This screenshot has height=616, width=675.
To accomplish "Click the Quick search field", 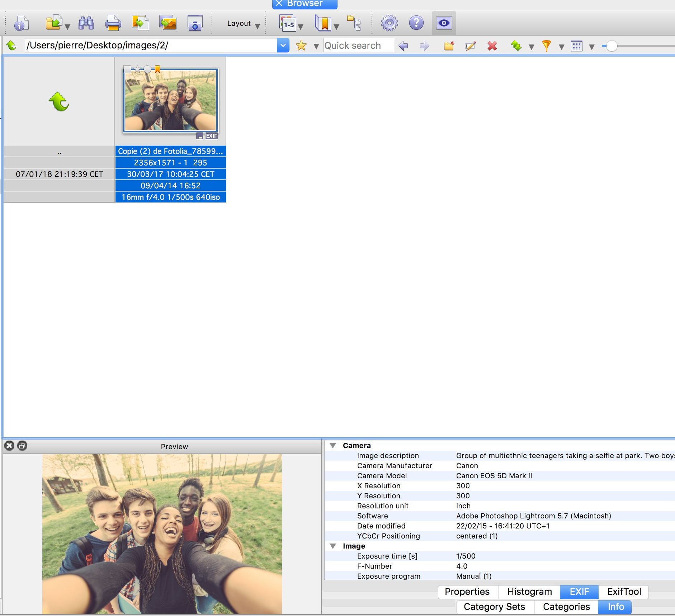I will point(358,46).
